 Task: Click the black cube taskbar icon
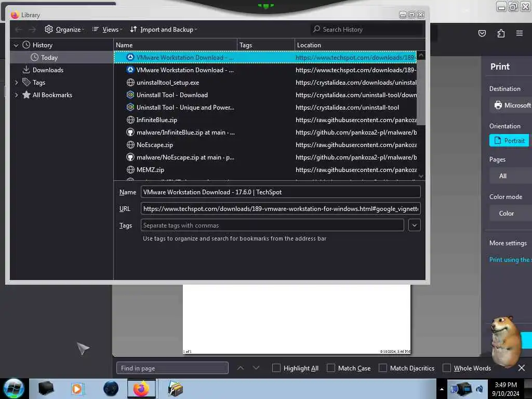(x=46, y=389)
